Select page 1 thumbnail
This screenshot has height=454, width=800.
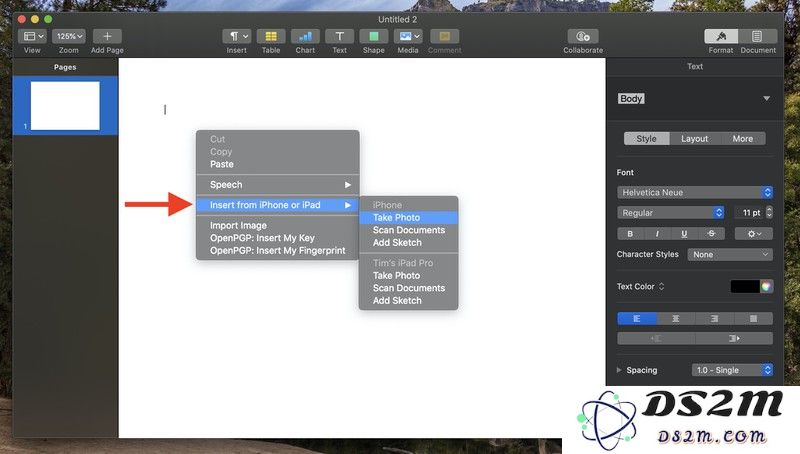(65, 106)
